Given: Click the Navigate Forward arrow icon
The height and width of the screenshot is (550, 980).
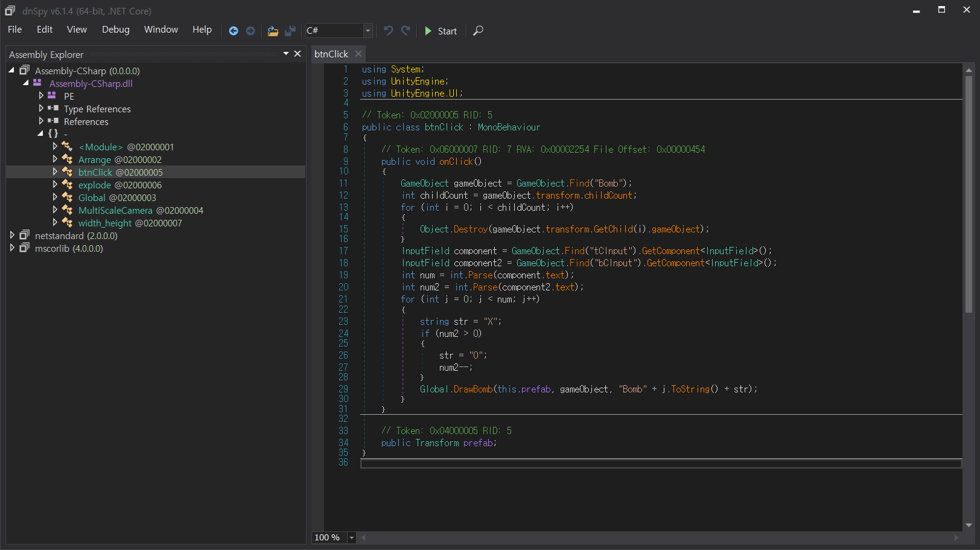Looking at the screenshot, I should (250, 31).
